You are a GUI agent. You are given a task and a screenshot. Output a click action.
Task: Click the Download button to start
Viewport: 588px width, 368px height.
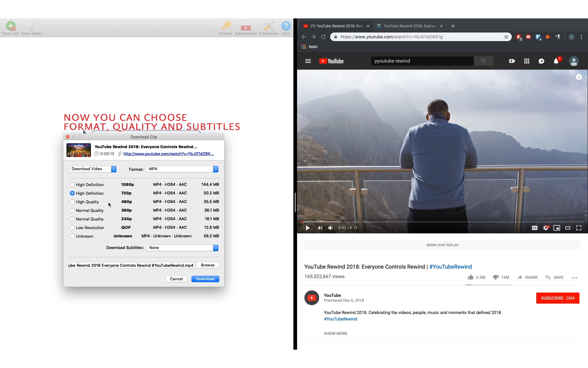pyautogui.click(x=205, y=278)
